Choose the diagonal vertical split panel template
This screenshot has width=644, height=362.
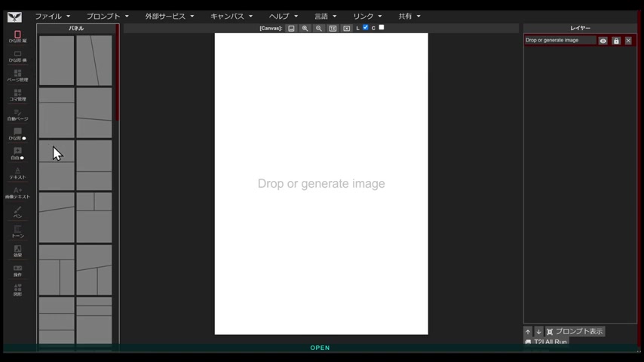tap(94, 60)
